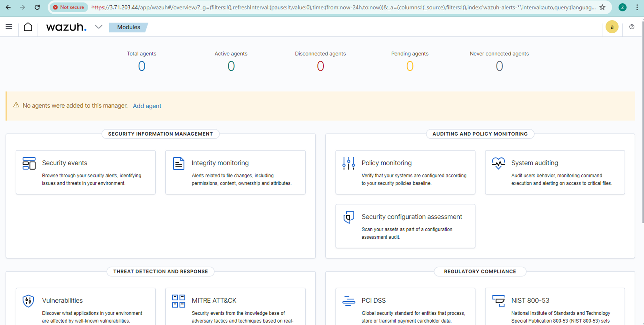Open the hamburger navigation menu
644x325 pixels.
click(x=9, y=27)
